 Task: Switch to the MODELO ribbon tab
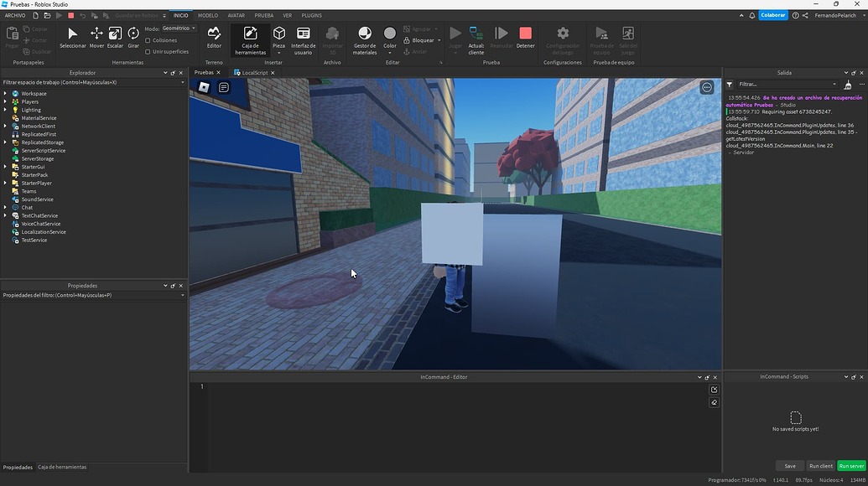[207, 15]
